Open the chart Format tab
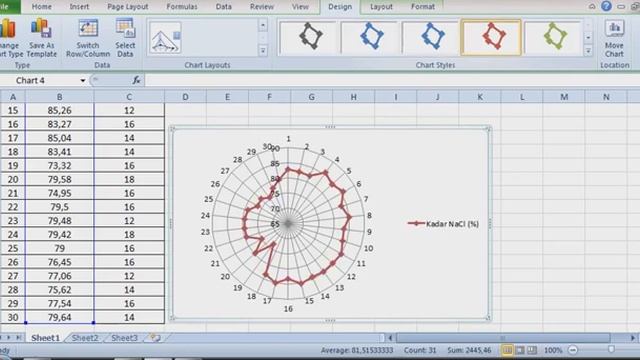 pyautogui.click(x=423, y=7)
